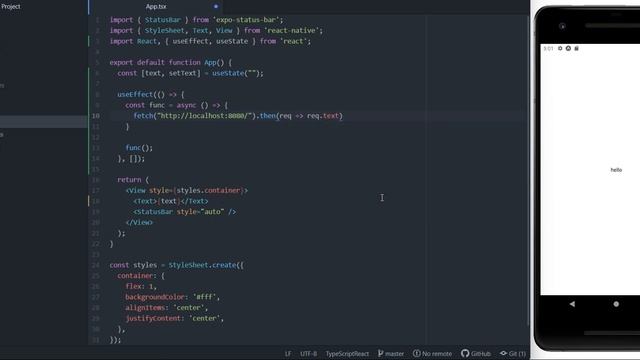640x360 pixels.
Task: Tap the emulator back navigation triangle
Action: pyautogui.click(x=572, y=304)
